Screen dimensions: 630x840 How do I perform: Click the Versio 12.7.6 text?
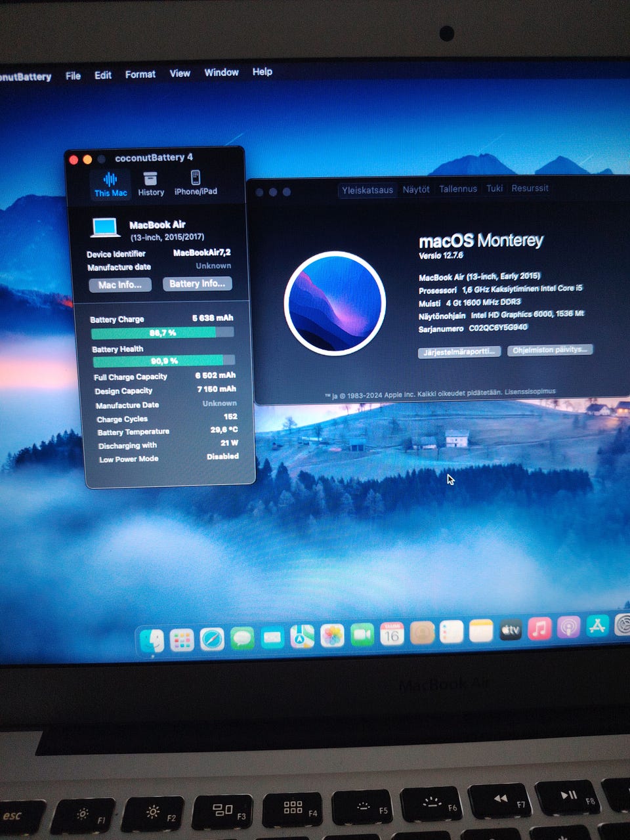(x=441, y=255)
